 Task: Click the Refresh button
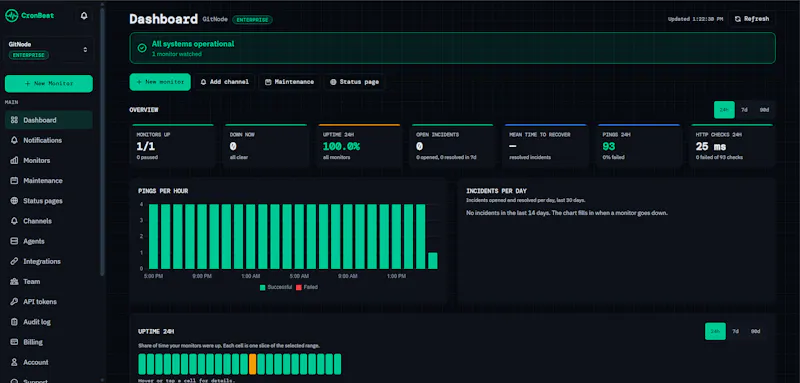752,19
